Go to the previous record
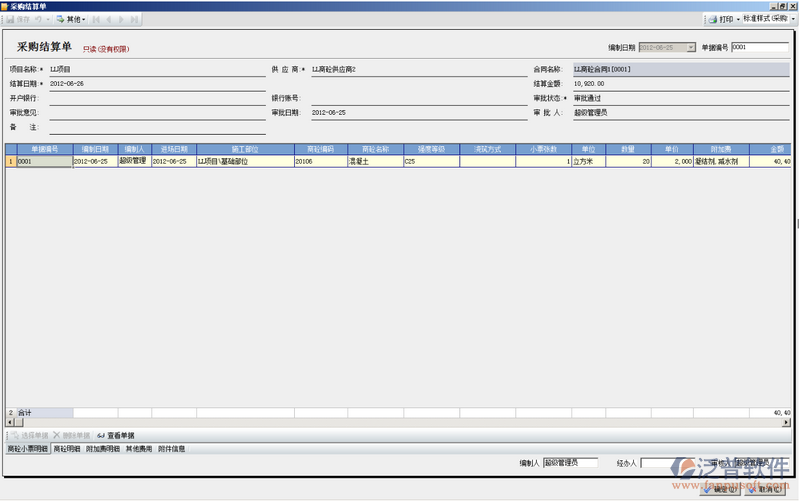 coord(109,19)
